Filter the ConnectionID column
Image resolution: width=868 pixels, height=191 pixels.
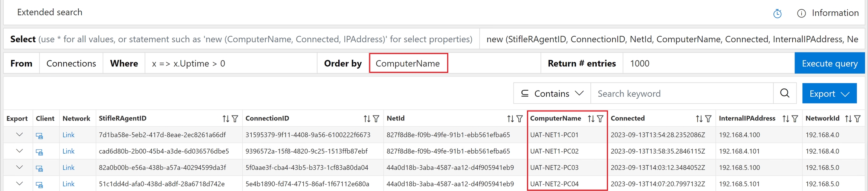point(376,119)
